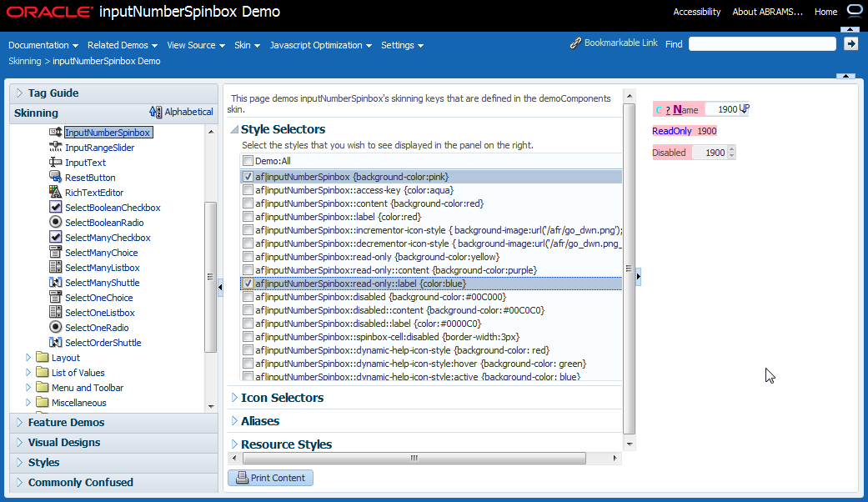Screen dimensions: 868x502
Task: Enable the access-key color:aqua checkbox
Action: click(248, 190)
